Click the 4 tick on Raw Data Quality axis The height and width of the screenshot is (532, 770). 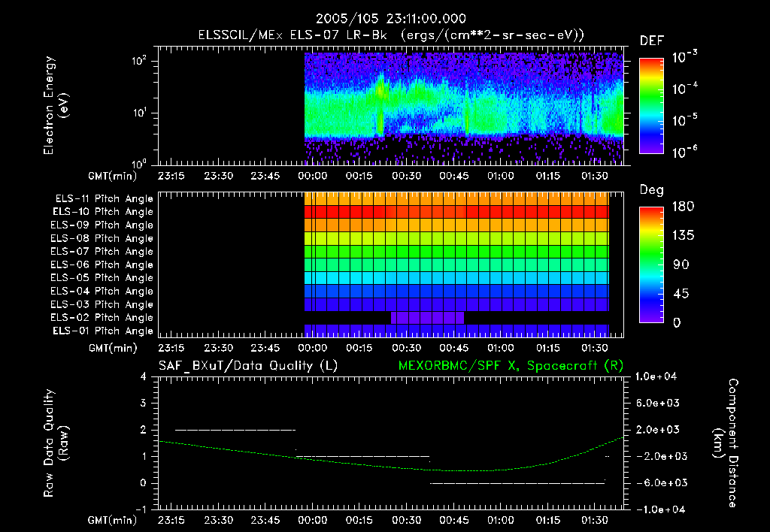pos(144,376)
